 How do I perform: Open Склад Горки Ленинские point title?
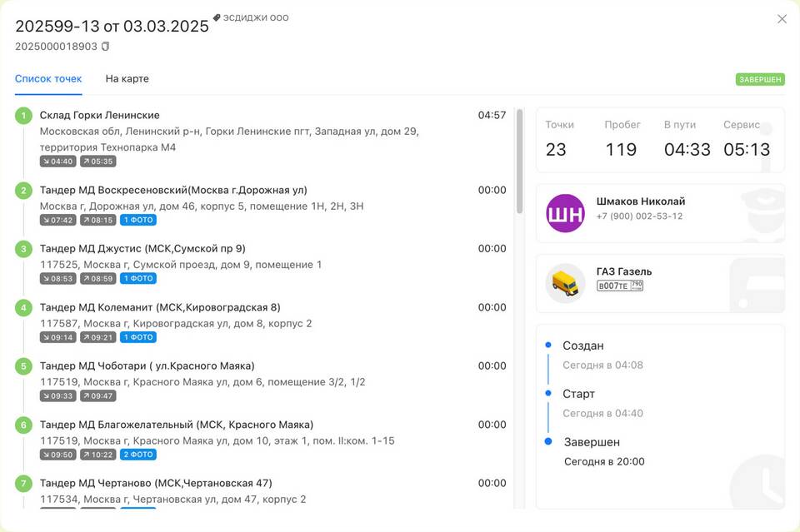tap(100, 115)
